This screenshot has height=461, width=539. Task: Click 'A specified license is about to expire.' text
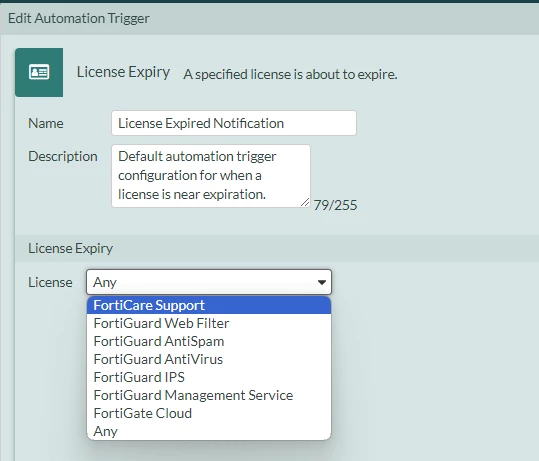coord(290,74)
